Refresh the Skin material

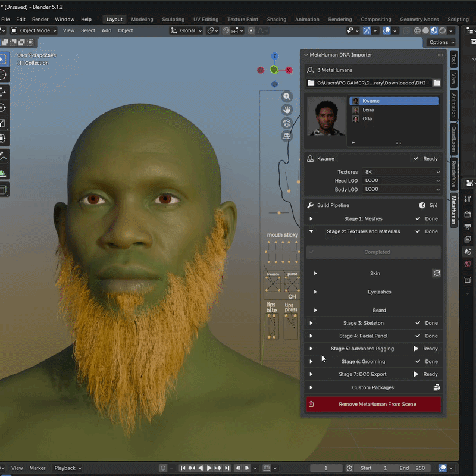pyautogui.click(x=437, y=273)
